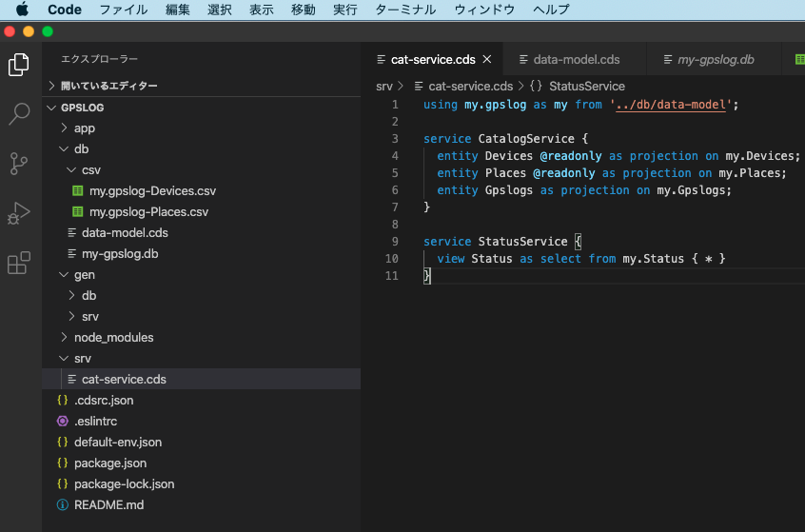Collapse the csv folder

point(71,170)
